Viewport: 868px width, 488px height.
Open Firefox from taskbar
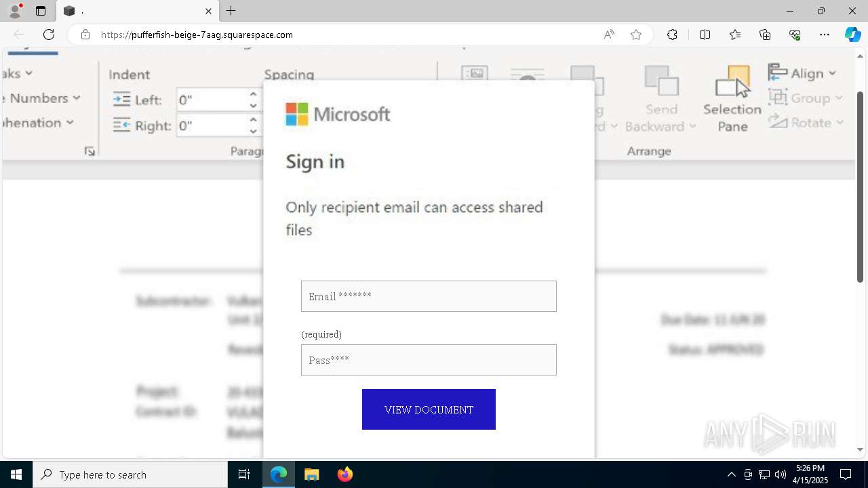(x=344, y=474)
